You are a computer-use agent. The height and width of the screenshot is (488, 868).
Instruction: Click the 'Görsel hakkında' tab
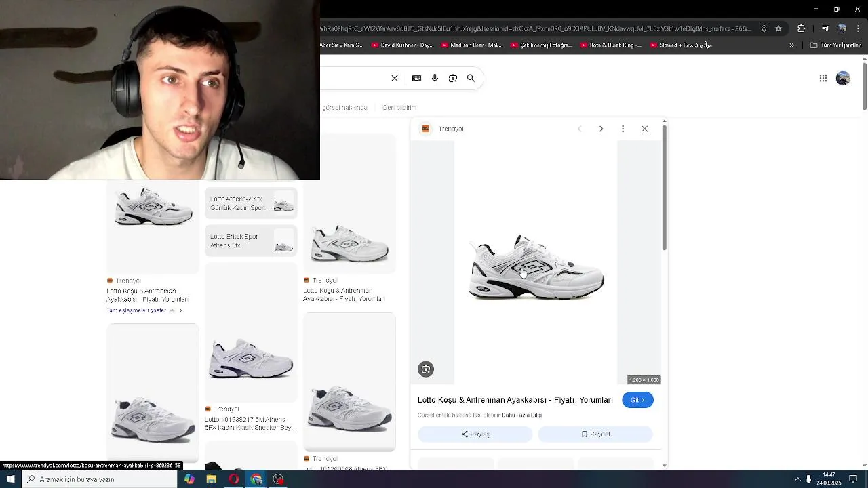pyautogui.click(x=344, y=108)
